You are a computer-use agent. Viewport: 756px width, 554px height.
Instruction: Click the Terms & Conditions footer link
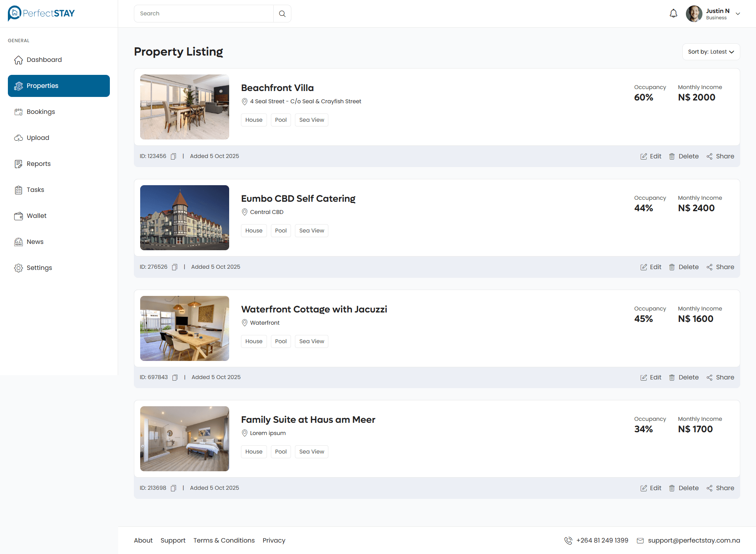[224, 541]
